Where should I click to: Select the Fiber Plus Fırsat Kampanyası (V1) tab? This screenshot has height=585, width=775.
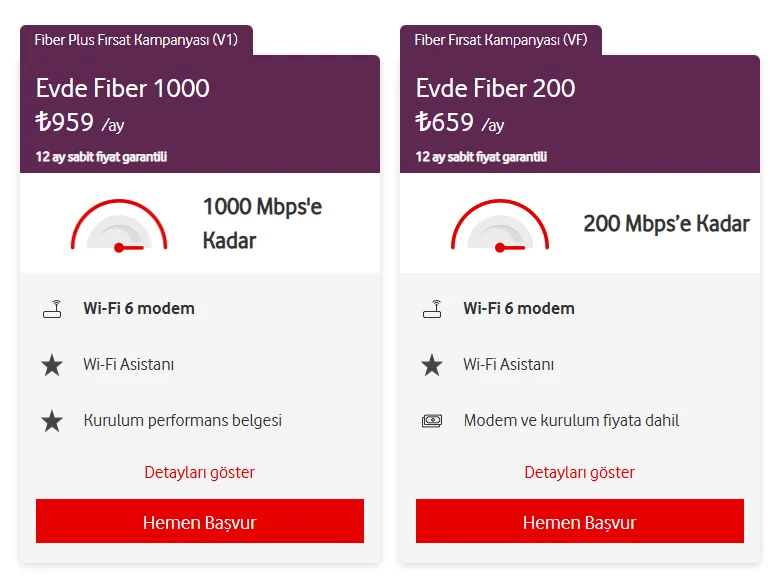[x=136, y=40]
